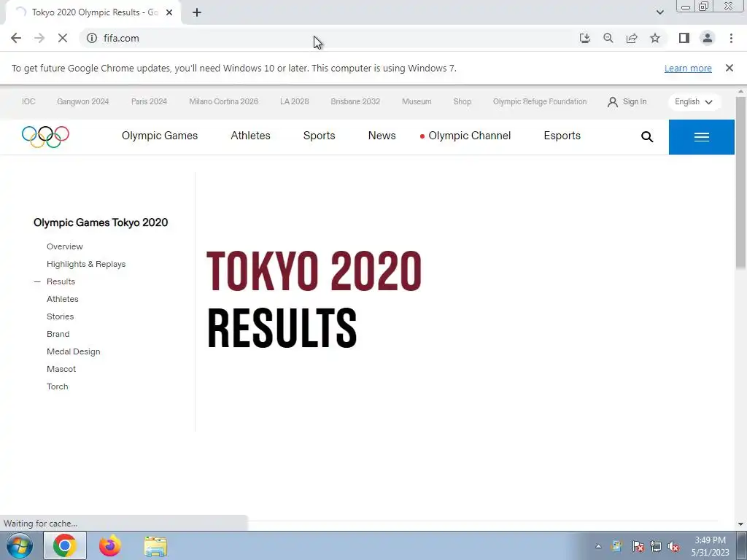Open the Chrome three-dot menu
Viewport: 747px width, 560px height.
point(731,38)
